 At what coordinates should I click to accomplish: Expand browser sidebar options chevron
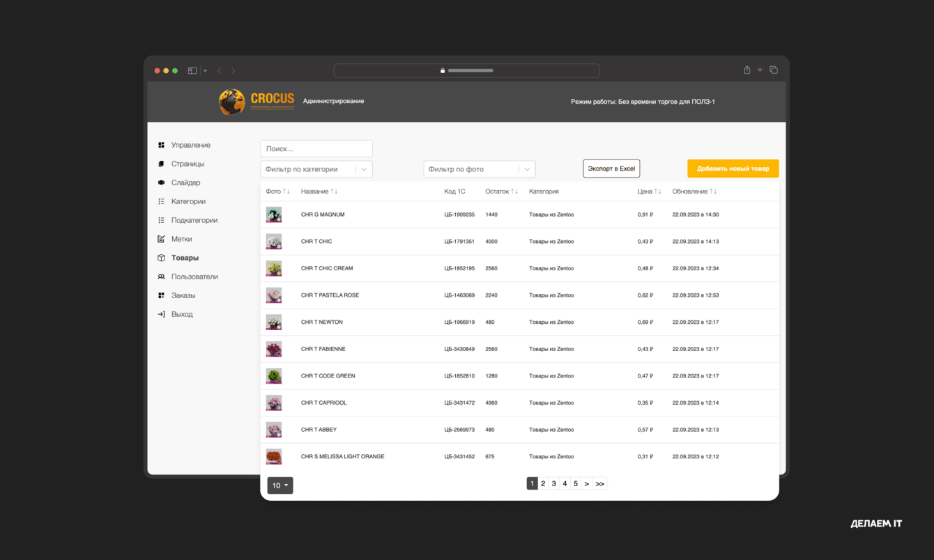point(205,71)
